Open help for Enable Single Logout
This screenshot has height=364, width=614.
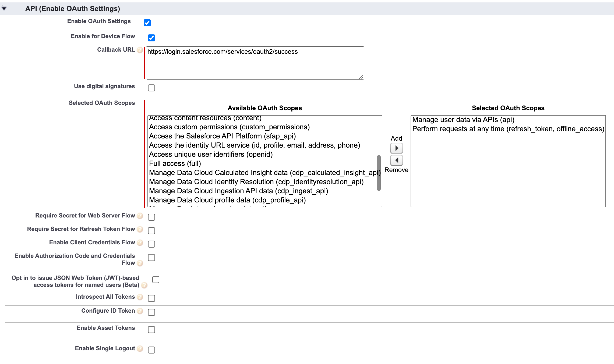140,349
